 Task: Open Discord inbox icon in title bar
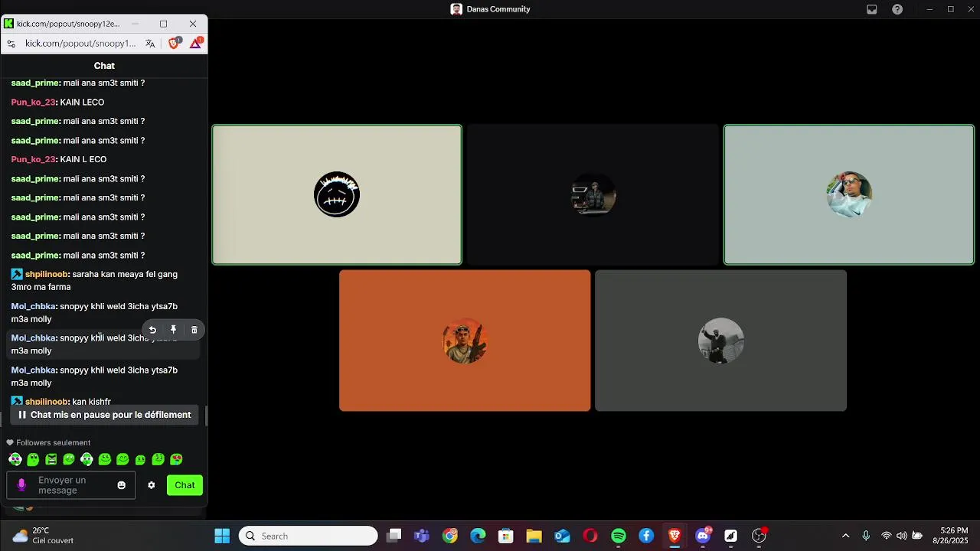(x=871, y=9)
